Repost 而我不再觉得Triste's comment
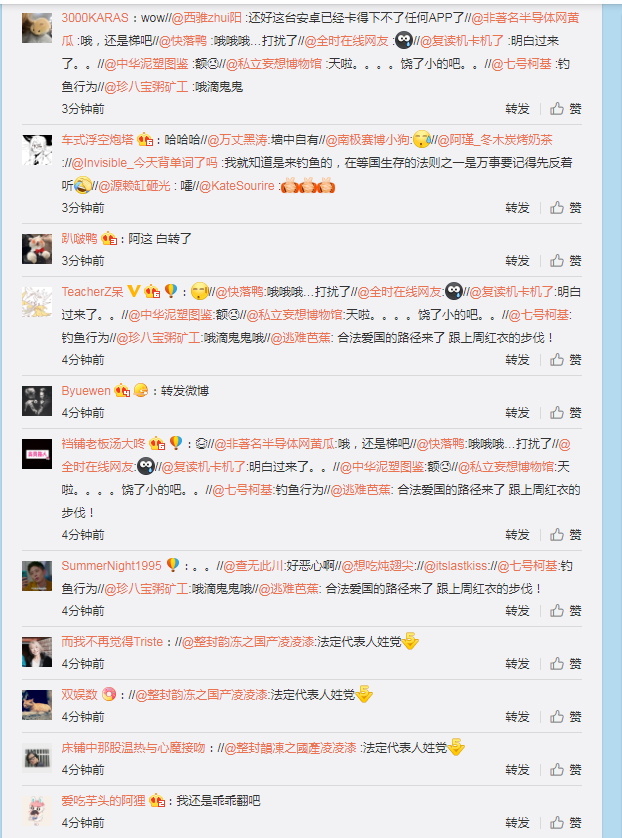 [x=517, y=664]
